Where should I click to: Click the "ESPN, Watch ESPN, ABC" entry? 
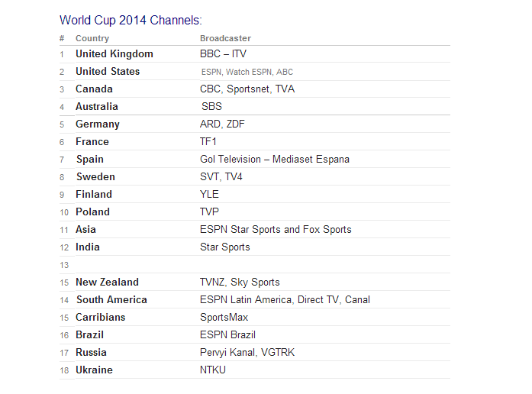tap(247, 72)
